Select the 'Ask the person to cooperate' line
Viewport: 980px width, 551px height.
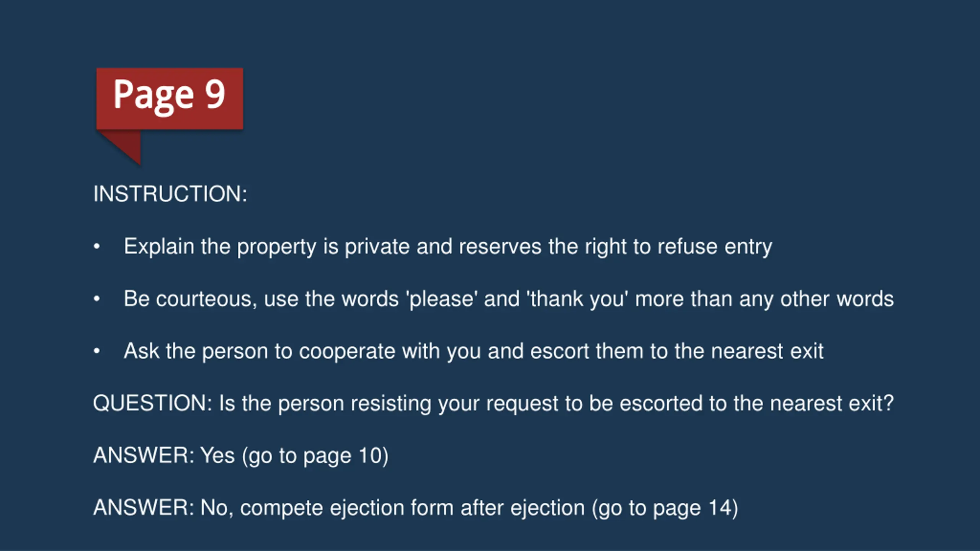pos(474,351)
